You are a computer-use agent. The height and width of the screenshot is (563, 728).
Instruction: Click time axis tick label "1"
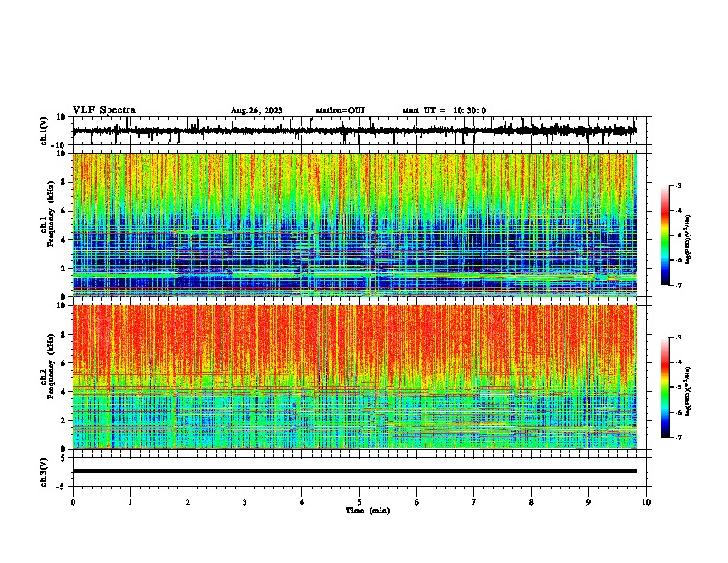coord(130,502)
